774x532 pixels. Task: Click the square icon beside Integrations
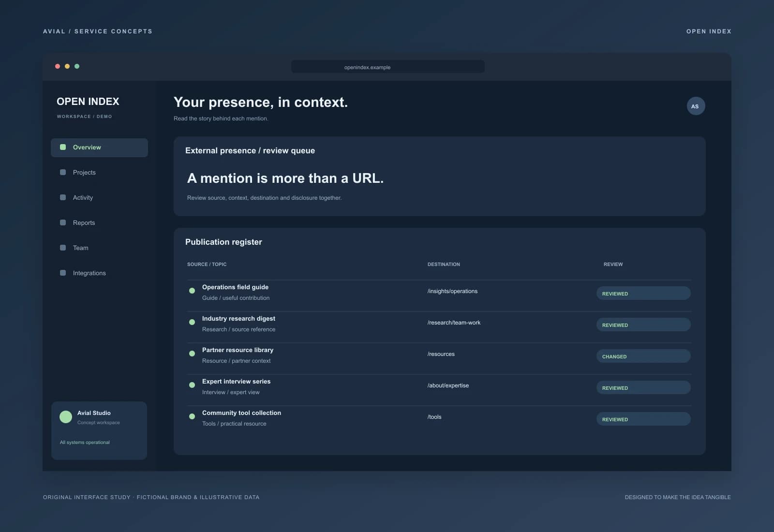coord(63,273)
